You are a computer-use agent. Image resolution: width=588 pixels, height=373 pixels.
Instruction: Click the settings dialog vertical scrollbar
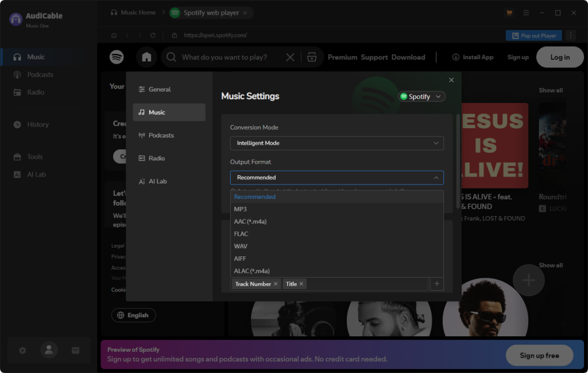[x=458, y=161]
